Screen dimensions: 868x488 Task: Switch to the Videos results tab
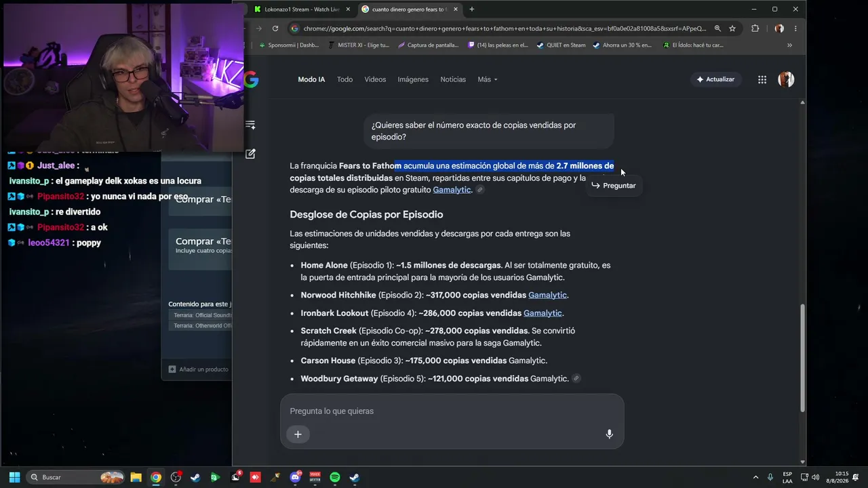(x=375, y=79)
